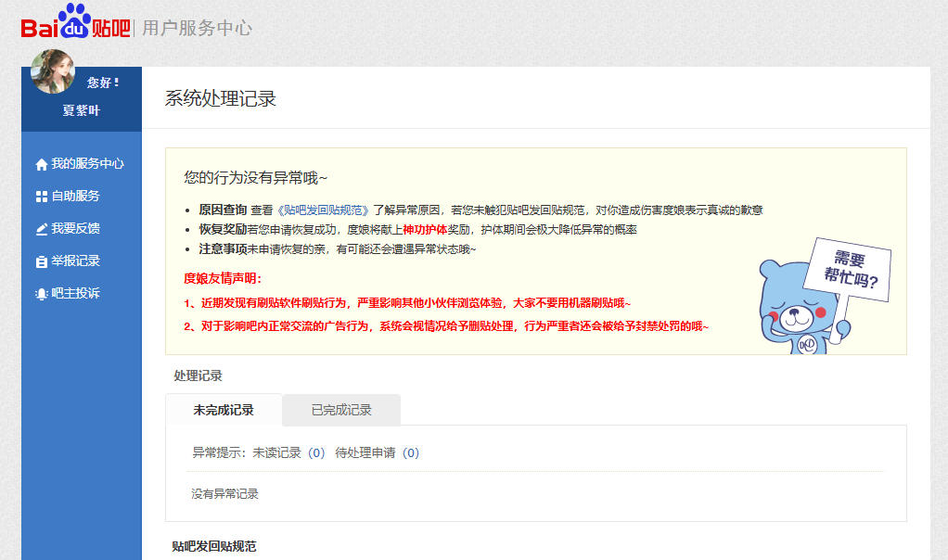Click the home icon beside 我的服务中心
Viewport: 948px width, 560px height.
coord(41,165)
